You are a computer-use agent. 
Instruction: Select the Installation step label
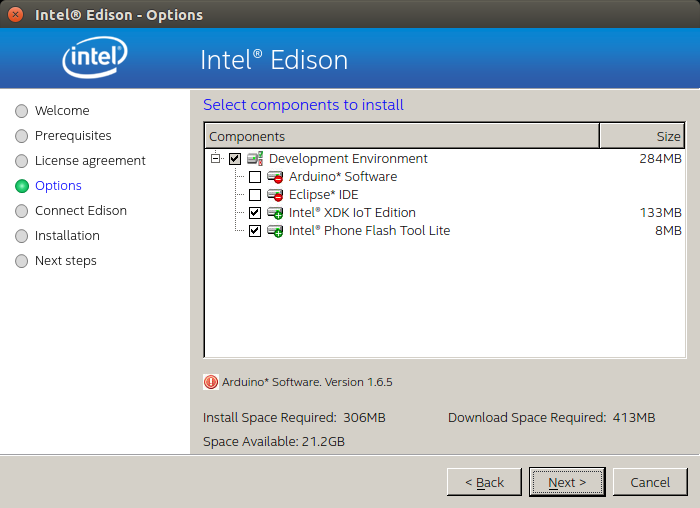(67, 236)
